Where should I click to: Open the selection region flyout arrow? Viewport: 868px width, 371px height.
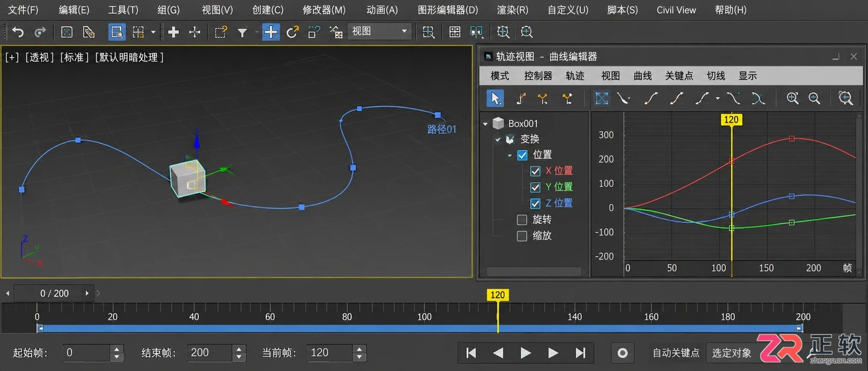pyautogui.click(x=153, y=32)
